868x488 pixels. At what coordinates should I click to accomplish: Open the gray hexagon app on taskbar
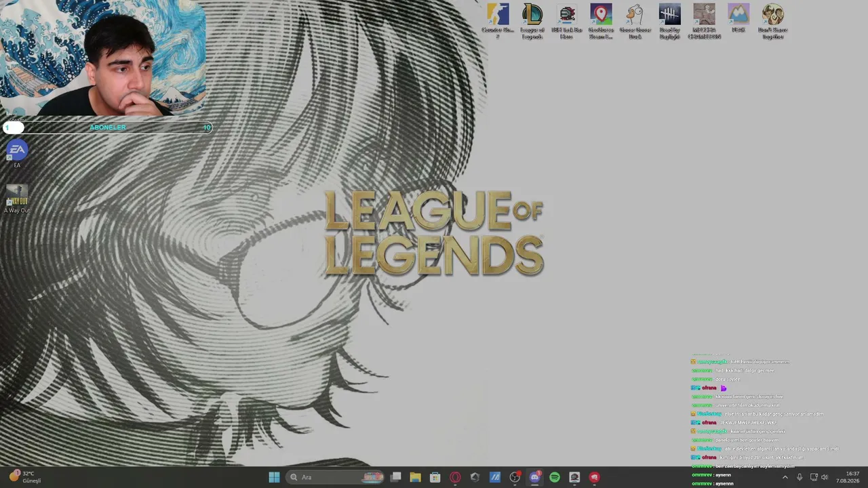pyautogui.click(x=475, y=477)
